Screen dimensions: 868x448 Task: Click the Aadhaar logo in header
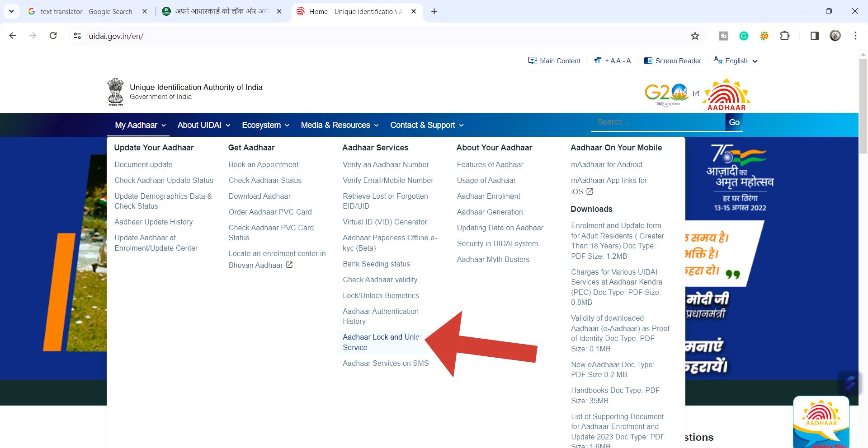pyautogui.click(x=726, y=94)
